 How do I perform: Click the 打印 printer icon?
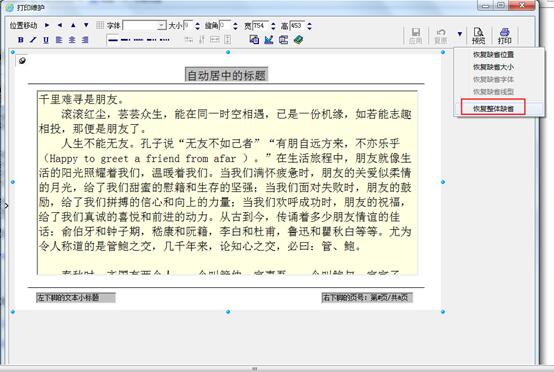[505, 36]
